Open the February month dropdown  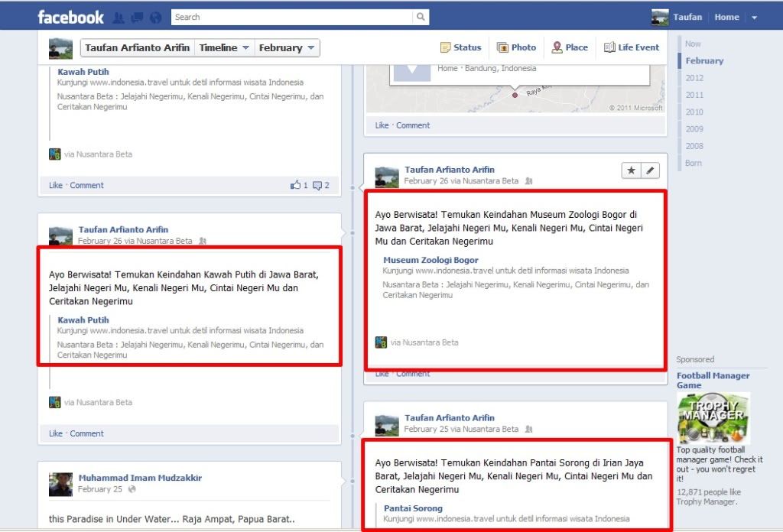[287, 48]
